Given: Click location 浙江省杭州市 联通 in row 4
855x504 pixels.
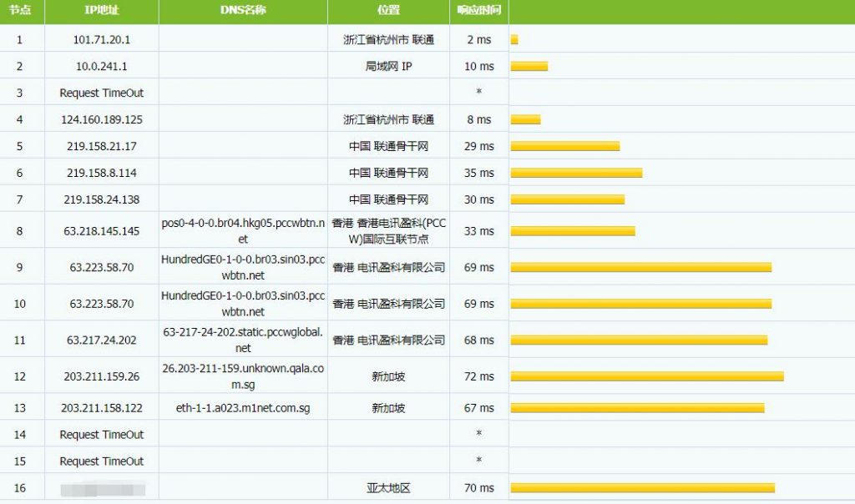Looking at the screenshot, I should (388, 120).
